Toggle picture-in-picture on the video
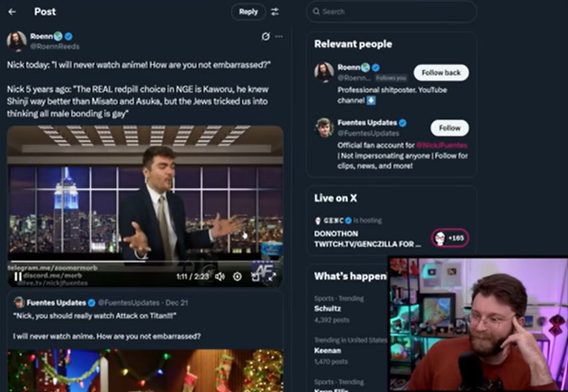 click(x=255, y=277)
